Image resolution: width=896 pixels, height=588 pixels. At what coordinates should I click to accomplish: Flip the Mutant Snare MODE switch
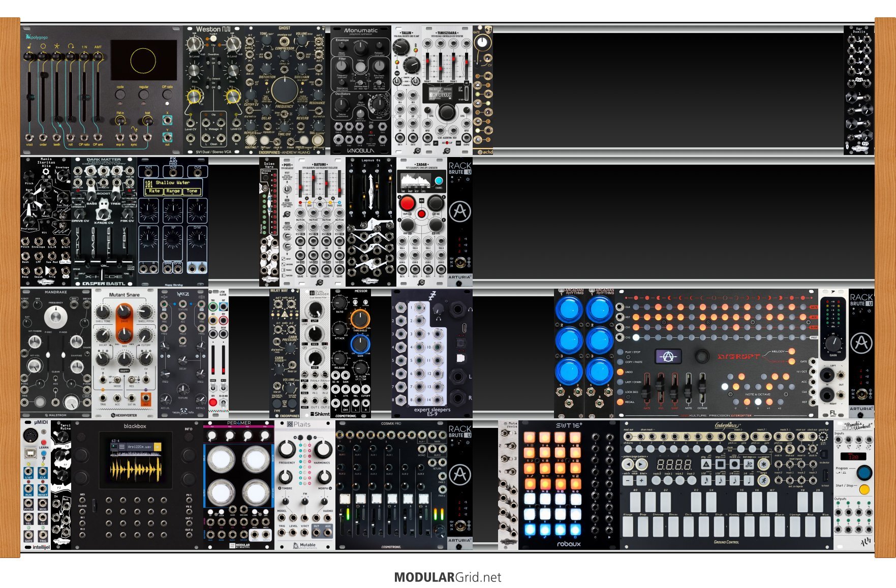tap(118, 380)
